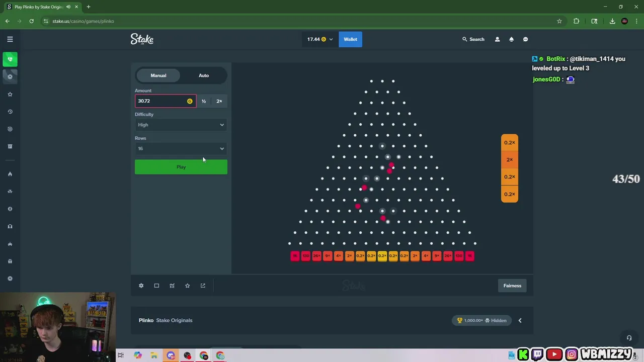Switch to Manual betting mode
This screenshot has width=644, height=362.
tap(158, 75)
